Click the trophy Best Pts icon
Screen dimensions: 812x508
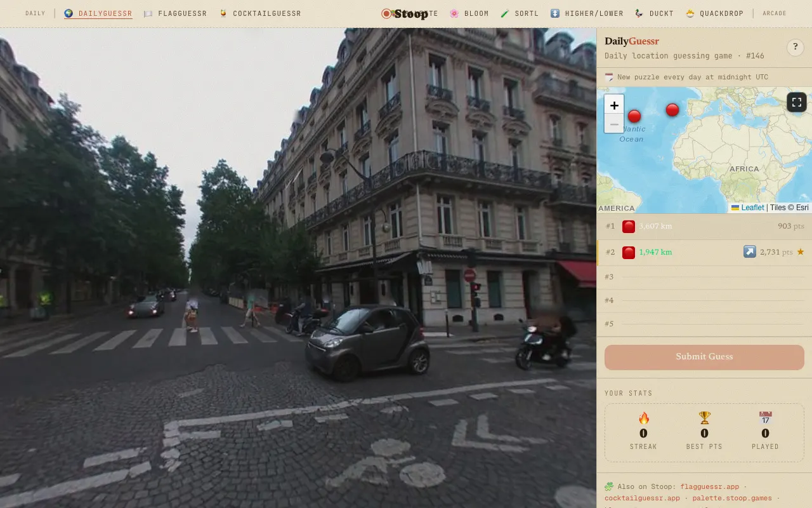click(x=705, y=418)
